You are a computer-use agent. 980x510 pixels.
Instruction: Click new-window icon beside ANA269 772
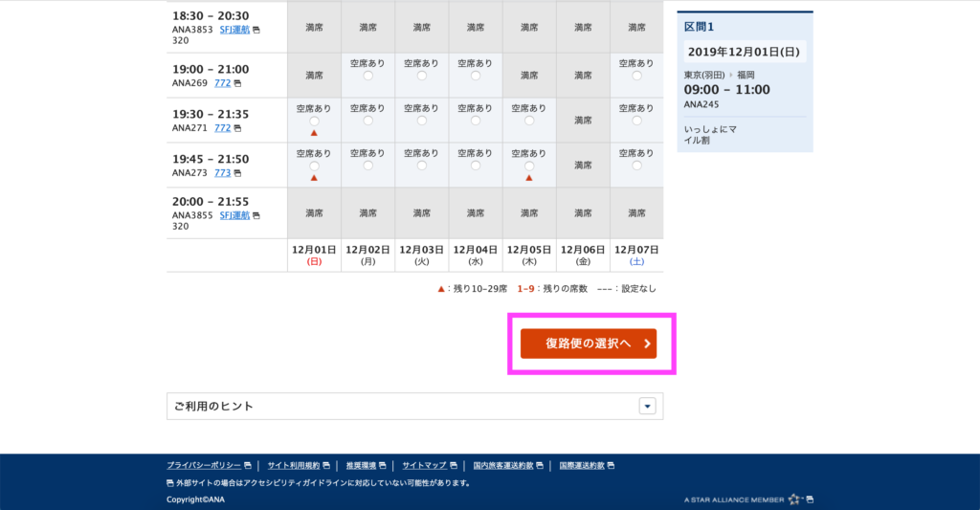click(x=237, y=83)
